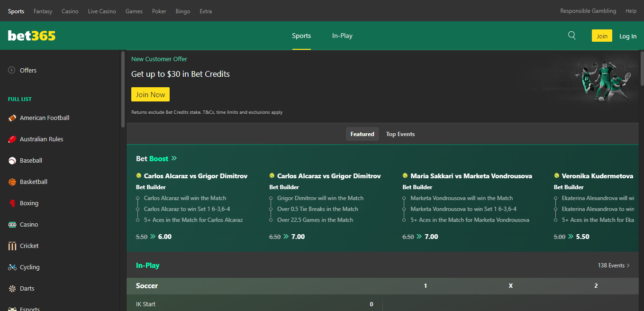The height and width of the screenshot is (311, 644).
Task: Click the New Customer Offer text
Action: (x=159, y=59)
